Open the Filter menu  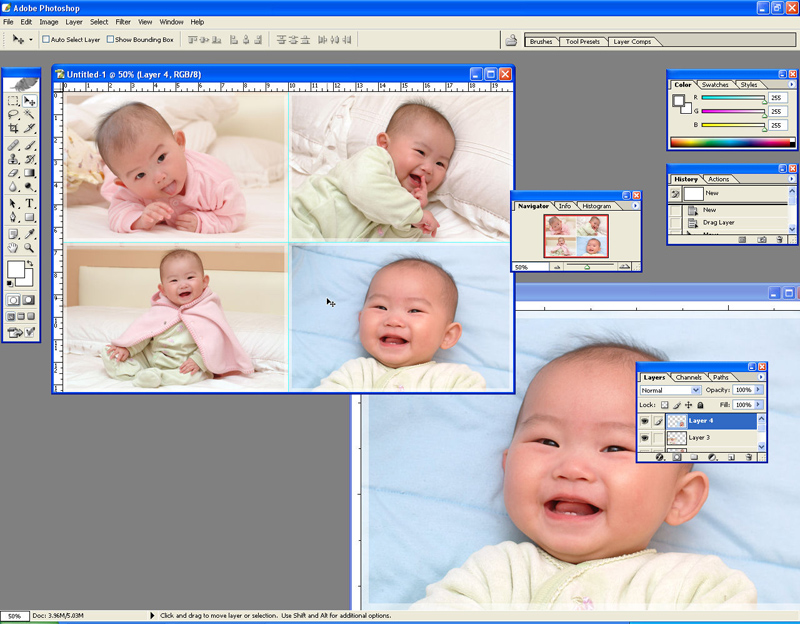pos(123,21)
